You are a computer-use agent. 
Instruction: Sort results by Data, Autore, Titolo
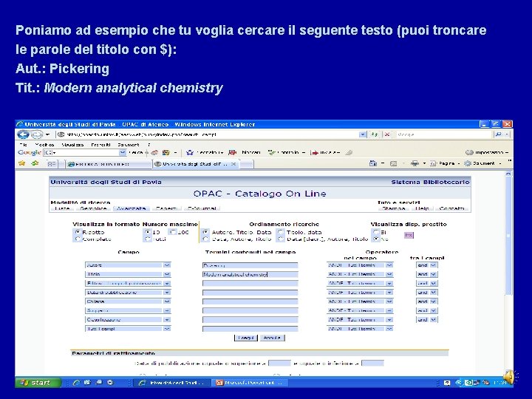205,239
